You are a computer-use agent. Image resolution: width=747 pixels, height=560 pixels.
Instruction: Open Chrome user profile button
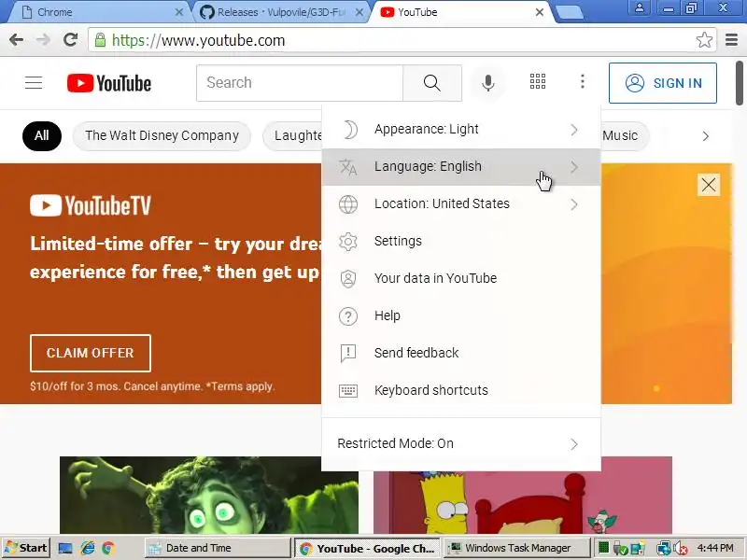(640, 7)
